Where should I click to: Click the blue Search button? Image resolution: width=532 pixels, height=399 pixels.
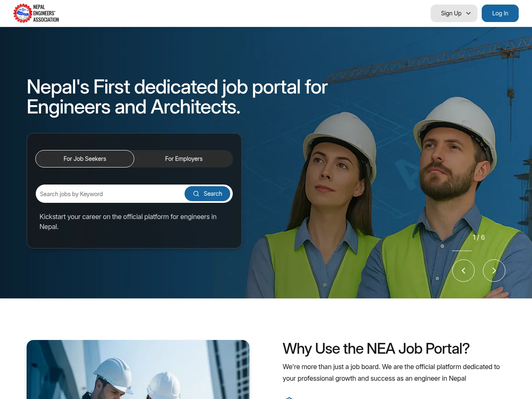[x=207, y=194]
